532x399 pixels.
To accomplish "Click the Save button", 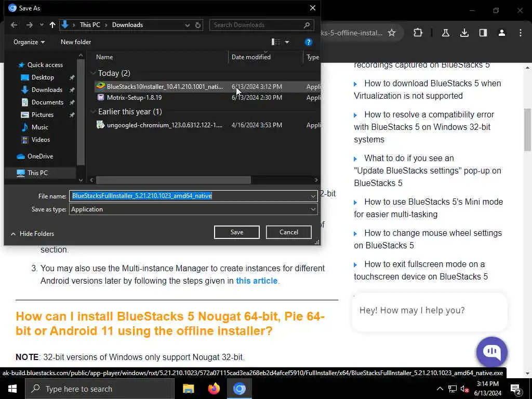I will pyautogui.click(x=236, y=232).
